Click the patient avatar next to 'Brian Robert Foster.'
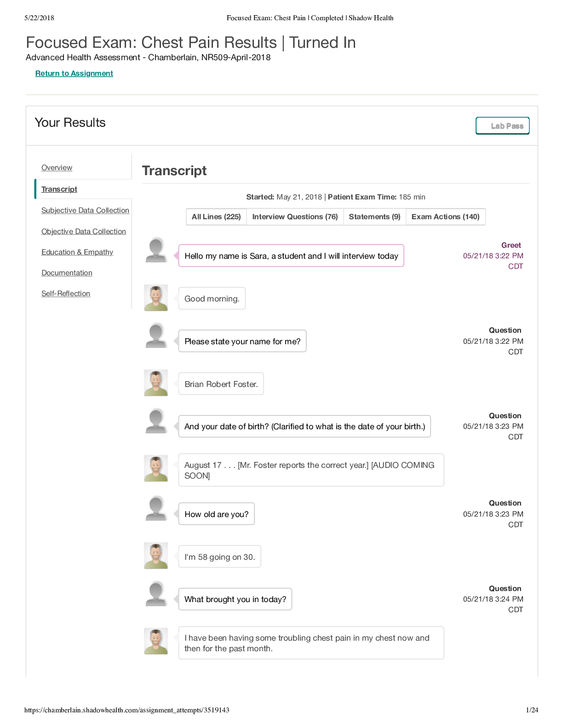This screenshot has width=563, height=728. tap(156, 383)
